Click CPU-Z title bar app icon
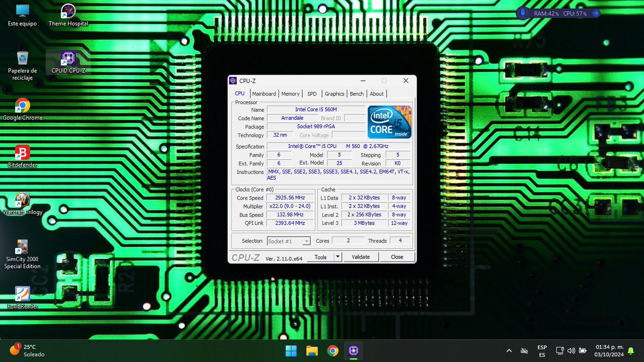This screenshot has height=362, width=644. click(233, 81)
